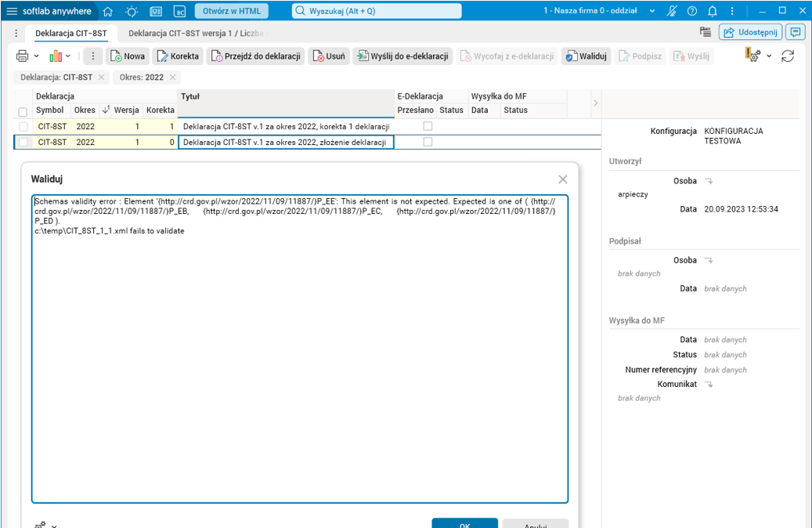Click the Usuń delete button

coord(329,56)
